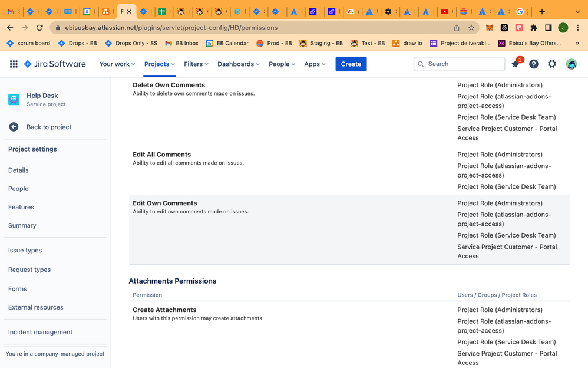The height and width of the screenshot is (368, 588).
Task: Expand the Dashboards dropdown
Action: click(x=239, y=64)
